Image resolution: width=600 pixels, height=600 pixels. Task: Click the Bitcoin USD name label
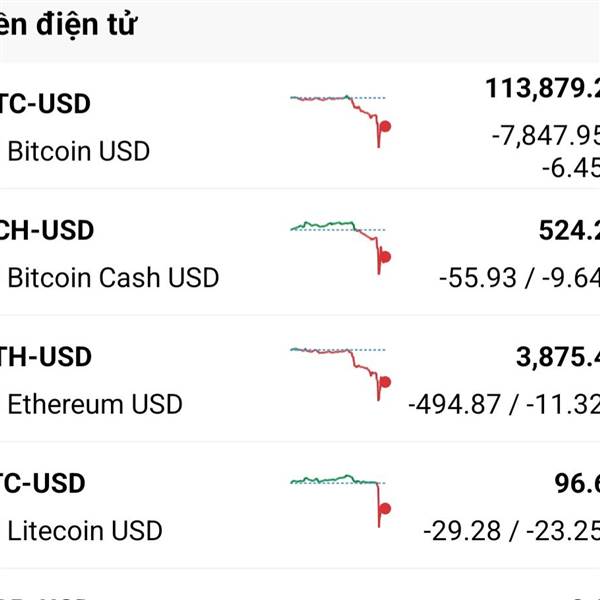(x=78, y=152)
